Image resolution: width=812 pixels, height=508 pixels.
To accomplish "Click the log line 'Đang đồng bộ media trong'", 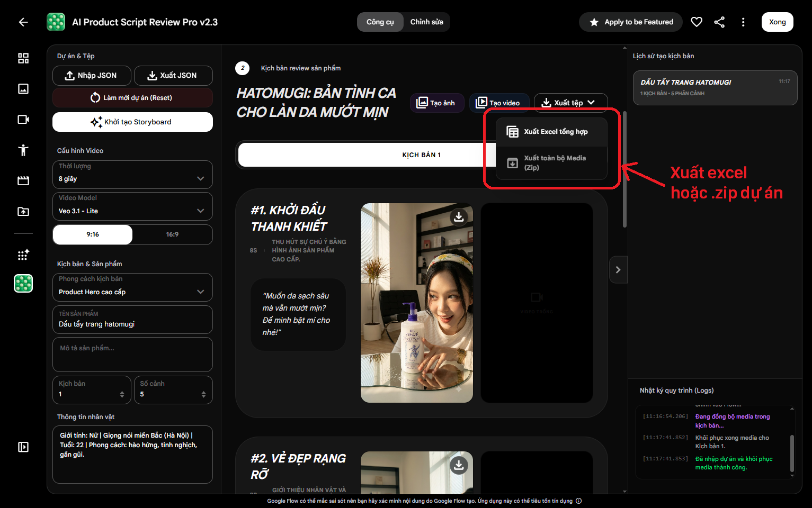I will pos(733,421).
